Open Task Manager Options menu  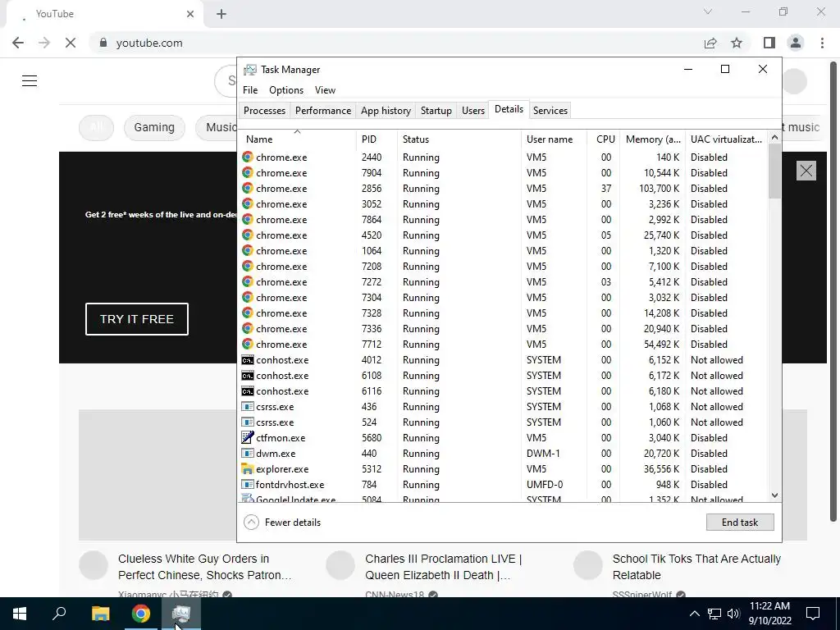point(286,90)
